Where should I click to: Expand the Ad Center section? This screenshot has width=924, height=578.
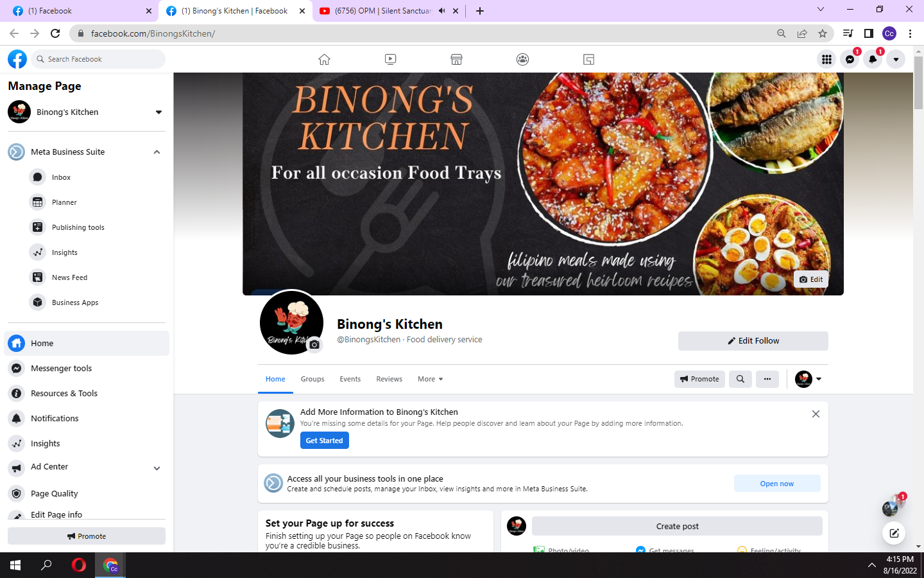tap(157, 468)
